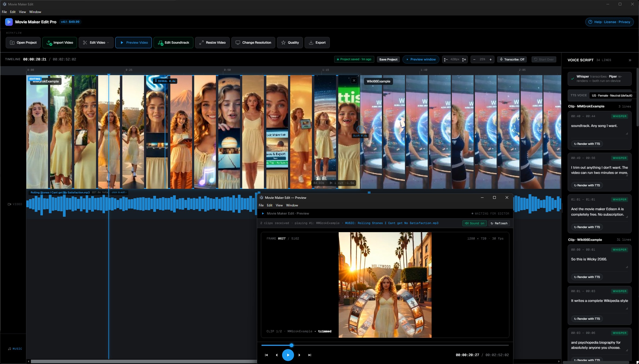Click Render with TTS for "So this is Wicky 2066"

tap(587, 277)
